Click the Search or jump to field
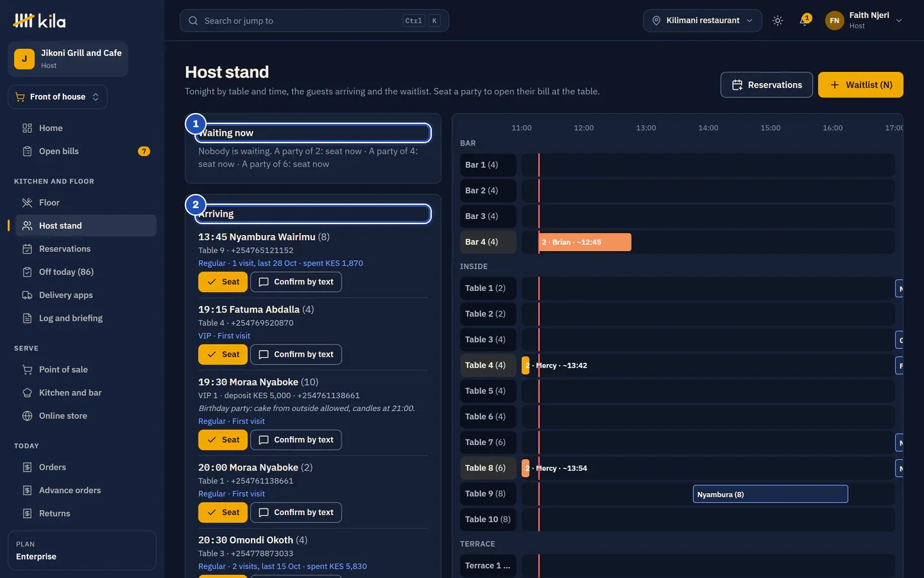The height and width of the screenshot is (578, 924). pyautogui.click(x=314, y=21)
